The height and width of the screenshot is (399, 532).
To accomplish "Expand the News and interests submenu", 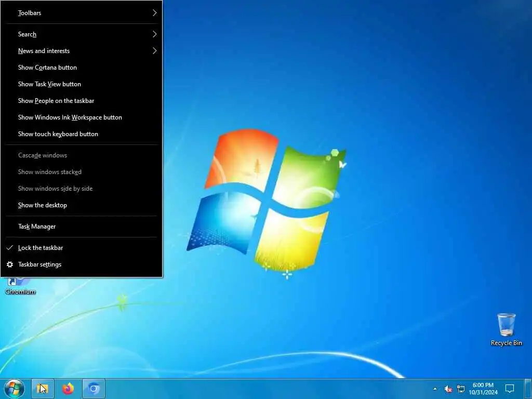I will click(x=82, y=51).
